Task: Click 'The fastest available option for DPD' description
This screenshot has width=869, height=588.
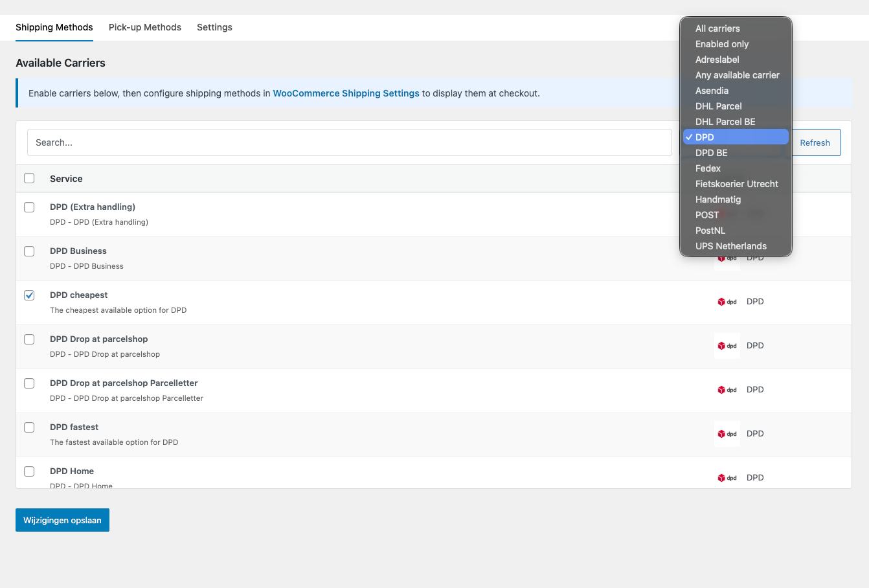Action: pyautogui.click(x=114, y=442)
